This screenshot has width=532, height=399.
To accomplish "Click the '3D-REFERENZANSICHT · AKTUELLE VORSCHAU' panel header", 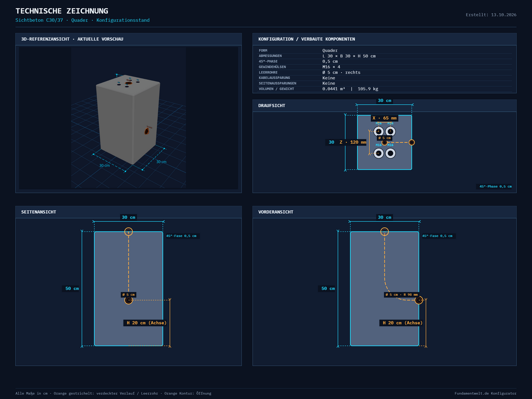I will (x=129, y=39).
